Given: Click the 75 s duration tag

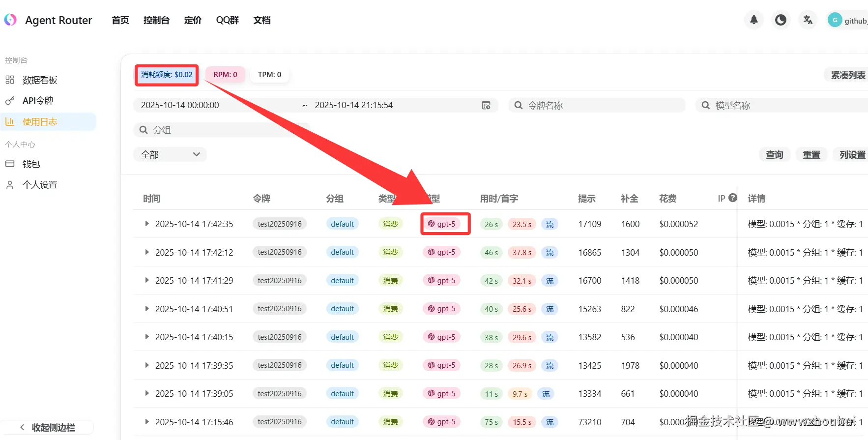Looking at the screenshot, I should pos(491,422).
